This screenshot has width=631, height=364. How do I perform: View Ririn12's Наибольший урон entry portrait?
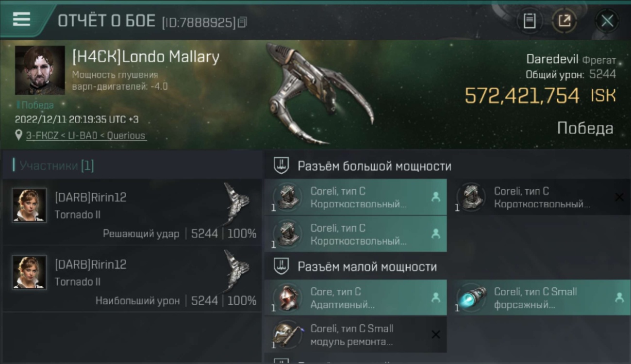tap(29, 272)
